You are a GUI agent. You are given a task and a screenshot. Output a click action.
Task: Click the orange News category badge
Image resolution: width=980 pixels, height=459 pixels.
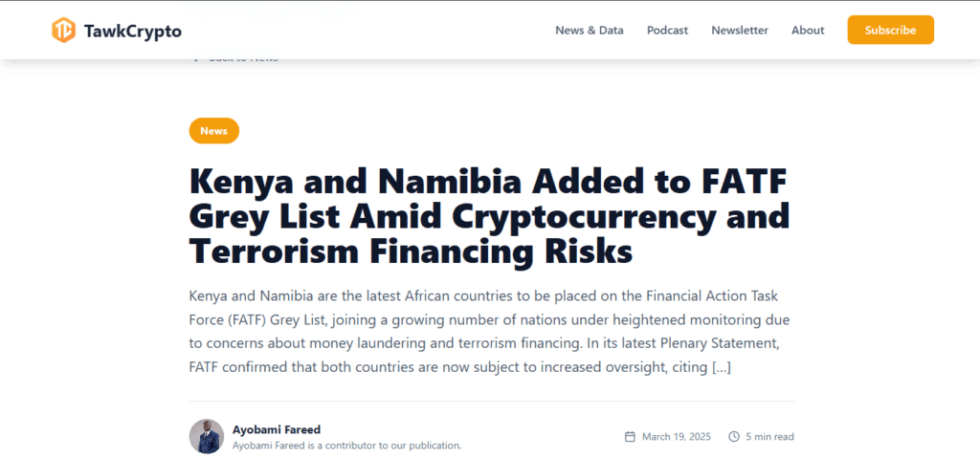(x=213, y=131)
